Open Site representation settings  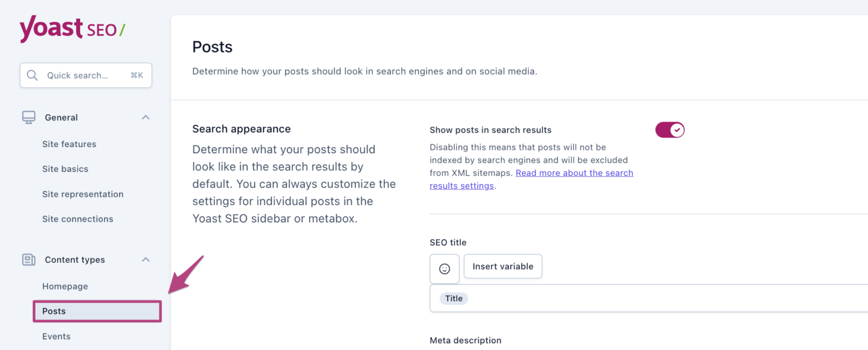tap(83, 194)
